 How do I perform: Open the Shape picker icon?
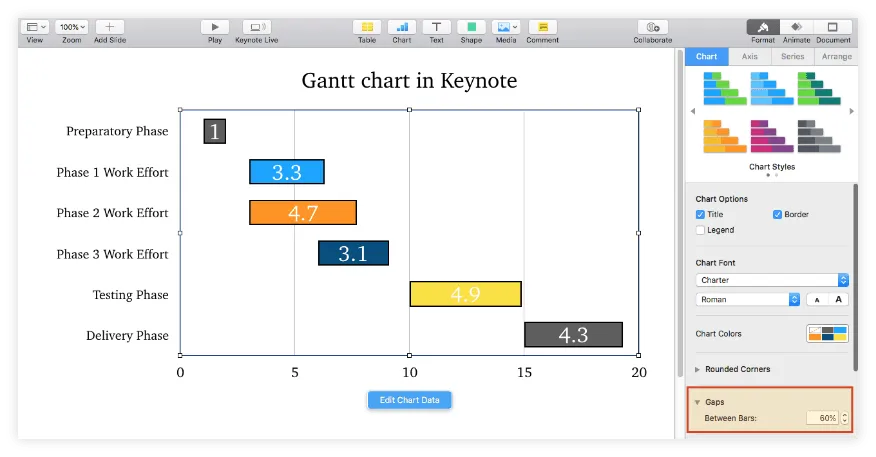471,27
